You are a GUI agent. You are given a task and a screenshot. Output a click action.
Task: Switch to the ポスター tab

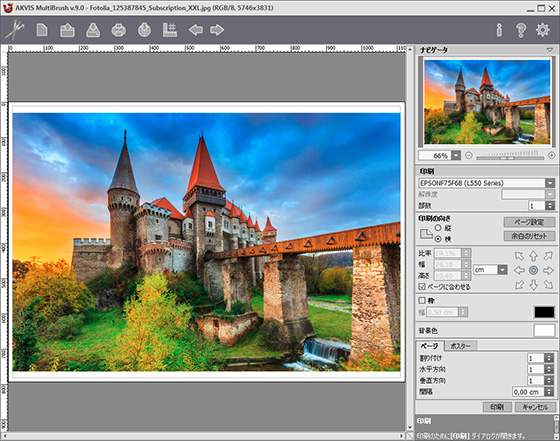coord(460,346)
